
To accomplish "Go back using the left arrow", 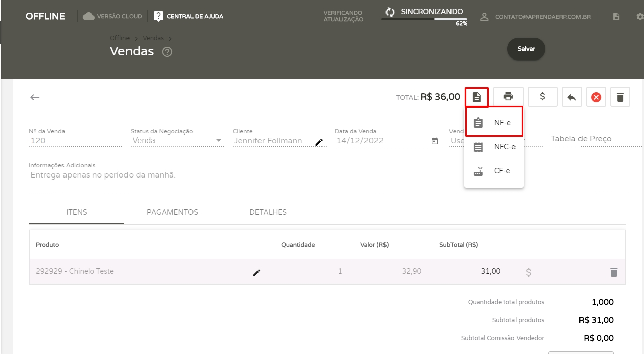I will (x=35, y=97).
